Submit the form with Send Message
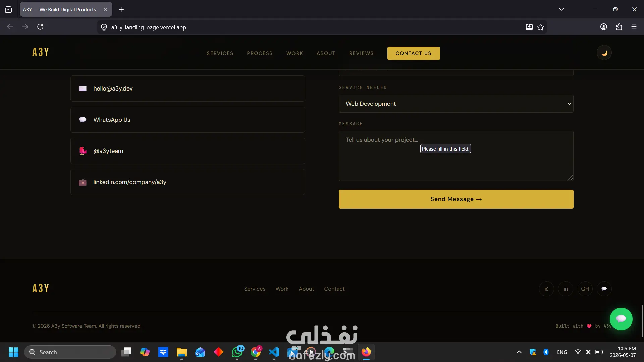The height and width of the screenshot is (362, 644). point(456,199)
